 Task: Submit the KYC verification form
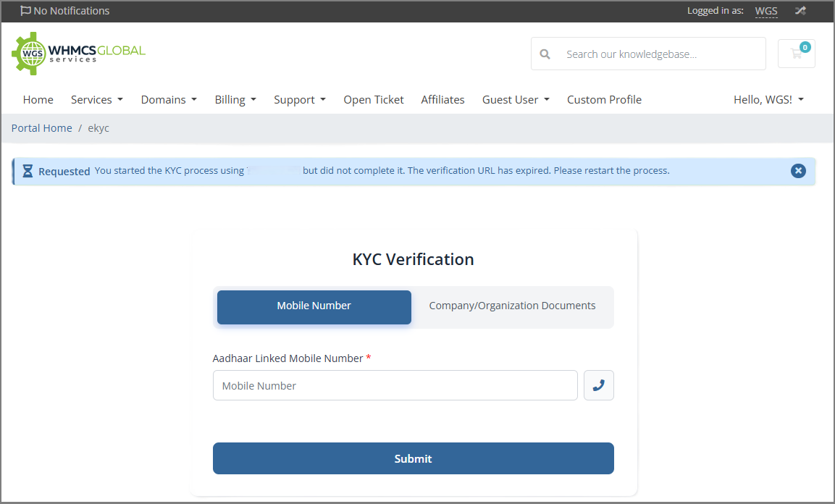[x=413, y=458]
